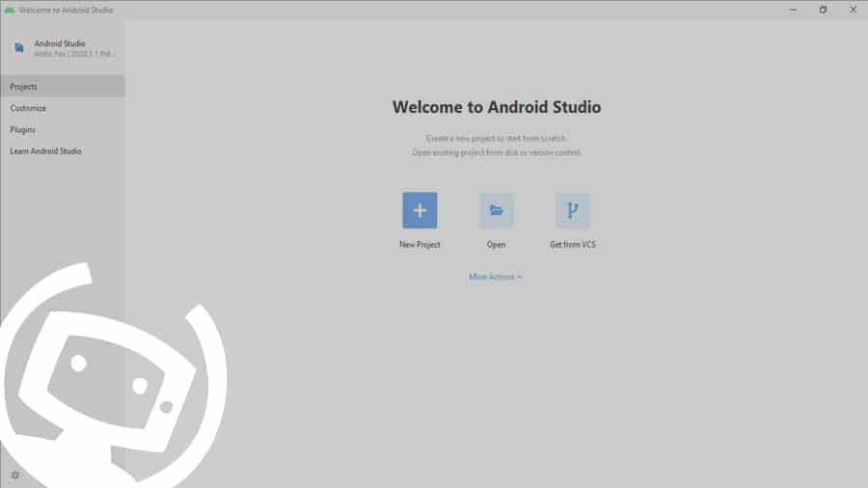The height and width of the screenshot is (488, 868).
Task: Expand the More Actions dropdown
Action: (x=496, y=277)
